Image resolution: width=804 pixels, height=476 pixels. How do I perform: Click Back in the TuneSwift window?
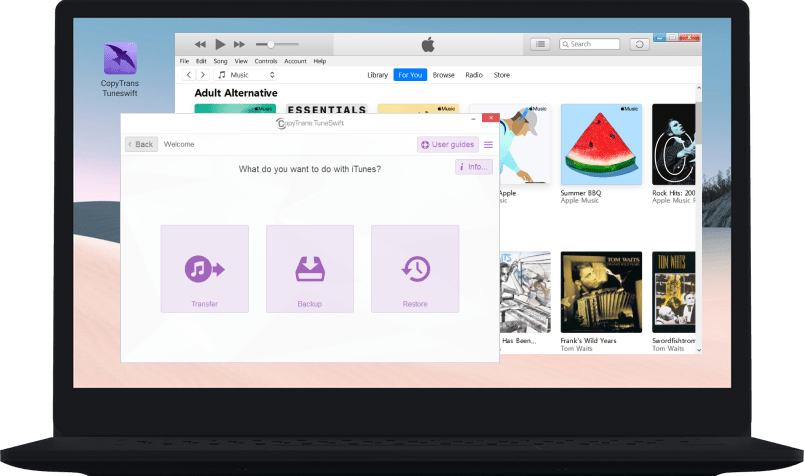click(141, 144)
